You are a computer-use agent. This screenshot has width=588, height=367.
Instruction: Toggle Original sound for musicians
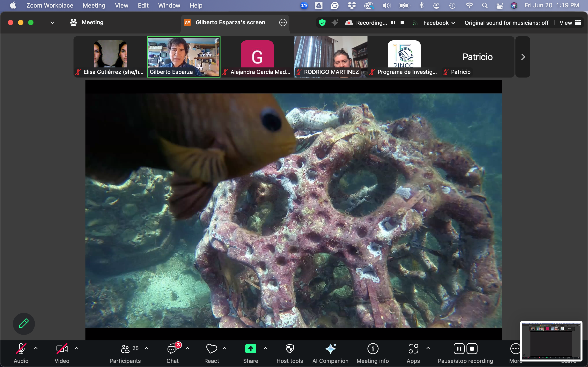[506, 22]
